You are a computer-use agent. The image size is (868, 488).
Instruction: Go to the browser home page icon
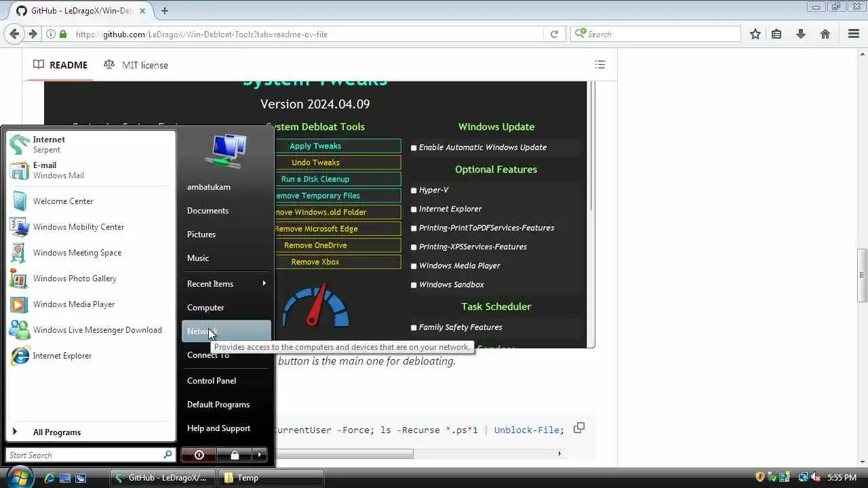825,34
